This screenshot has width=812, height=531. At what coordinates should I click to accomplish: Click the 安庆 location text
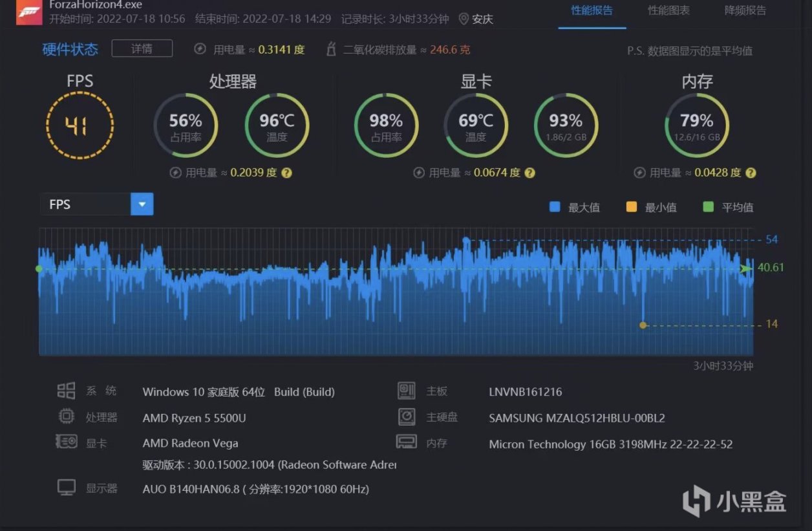(482, 19)
